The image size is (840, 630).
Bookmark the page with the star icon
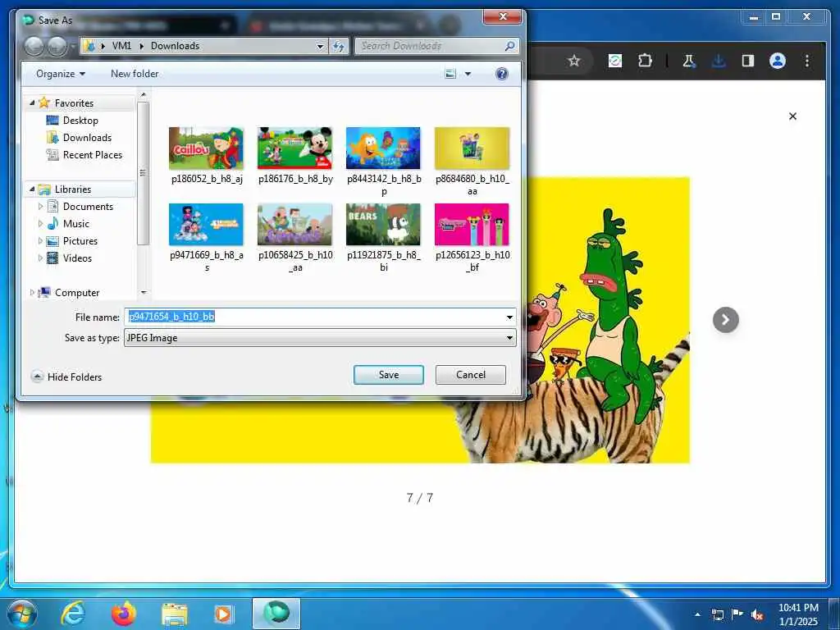click(573, 61)
